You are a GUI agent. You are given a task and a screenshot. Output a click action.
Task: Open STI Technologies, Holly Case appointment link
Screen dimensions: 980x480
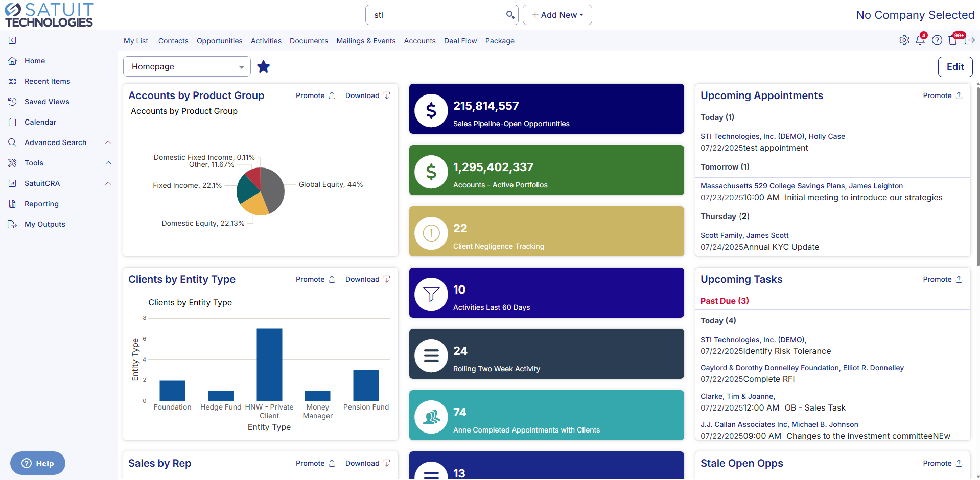click(x=773, y=136)
